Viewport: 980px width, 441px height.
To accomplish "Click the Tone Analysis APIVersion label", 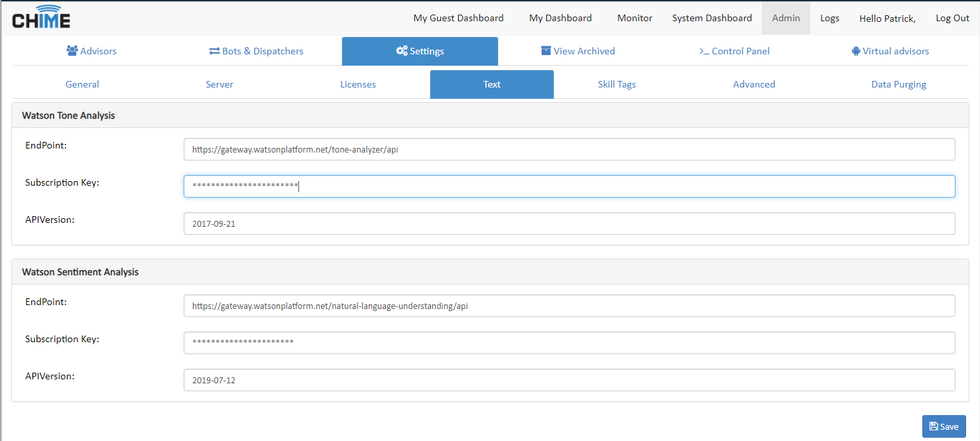I will click(50, 220).
